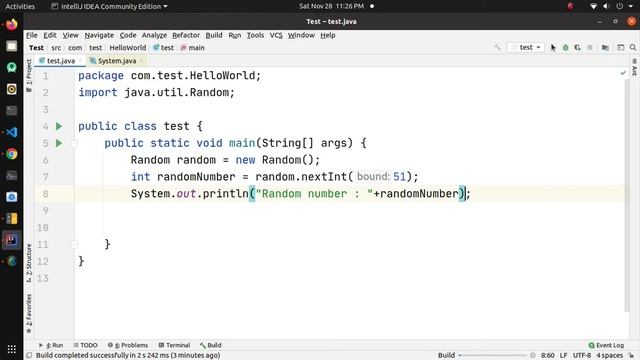Click the green Debug bug icon

click(565, 47)
